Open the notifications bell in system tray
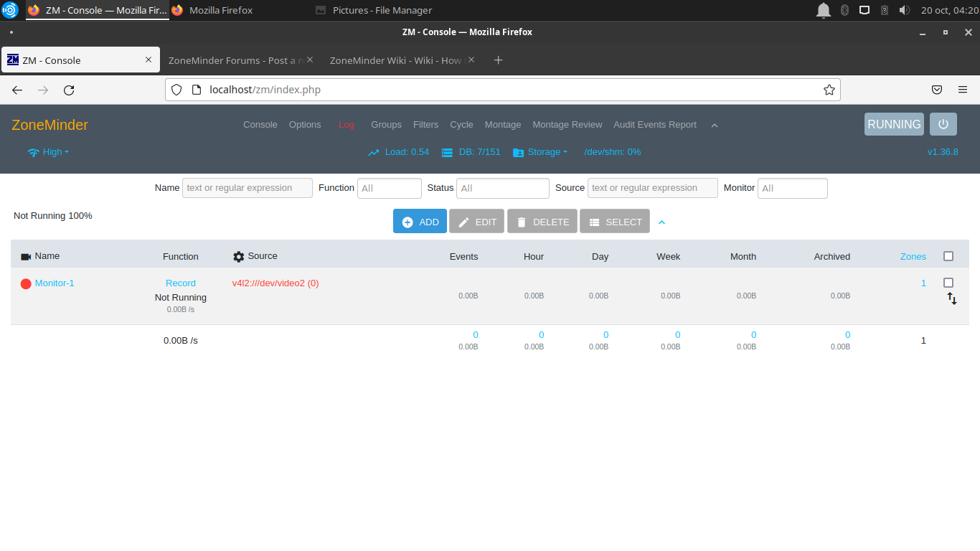The image size is (980, 551). coord(824,10)
